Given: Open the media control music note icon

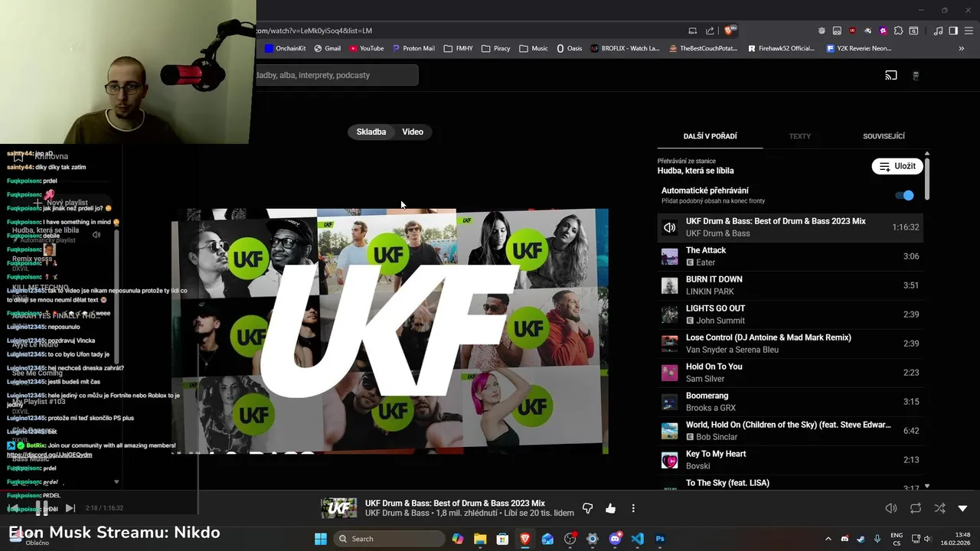Looking at the screenshot, I should 938,31.
